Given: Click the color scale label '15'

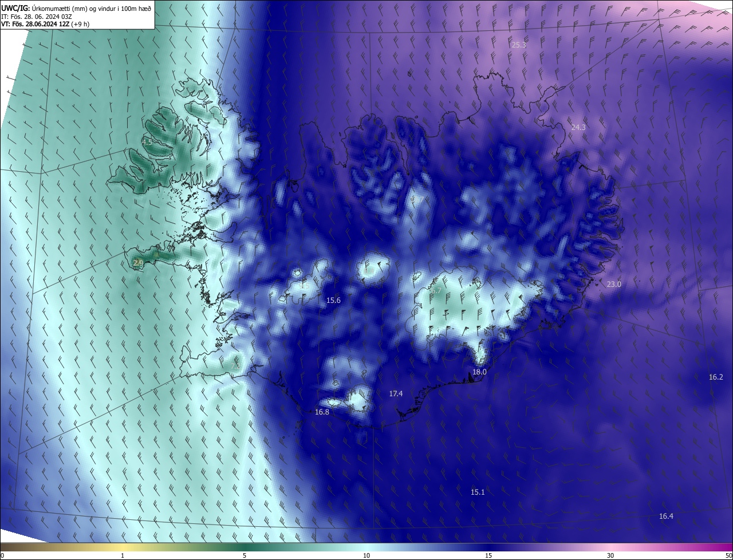Looking at the screenshot, I should 488,555.
